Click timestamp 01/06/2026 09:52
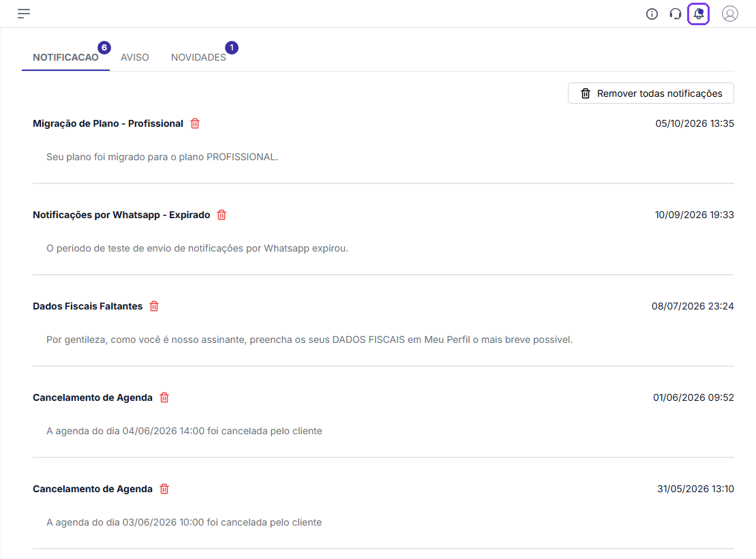Screen dimensions: 756x559 click(x=693, y=397)
